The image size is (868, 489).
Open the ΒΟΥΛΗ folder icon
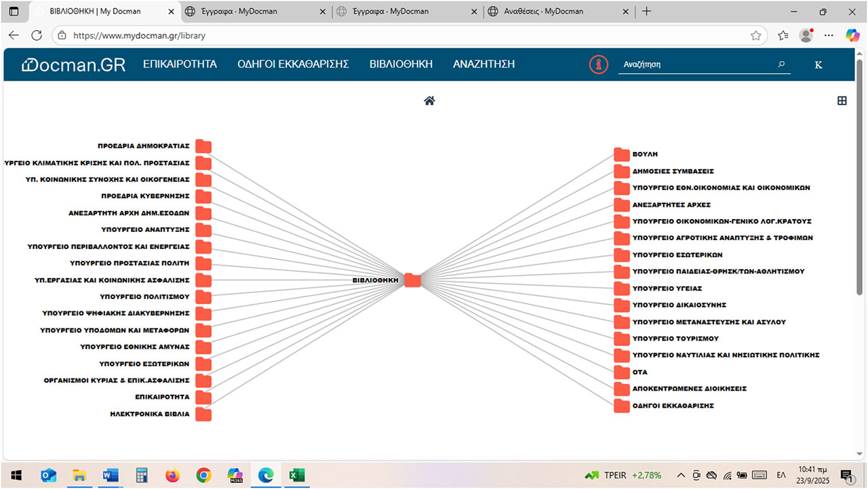[621, 155]
